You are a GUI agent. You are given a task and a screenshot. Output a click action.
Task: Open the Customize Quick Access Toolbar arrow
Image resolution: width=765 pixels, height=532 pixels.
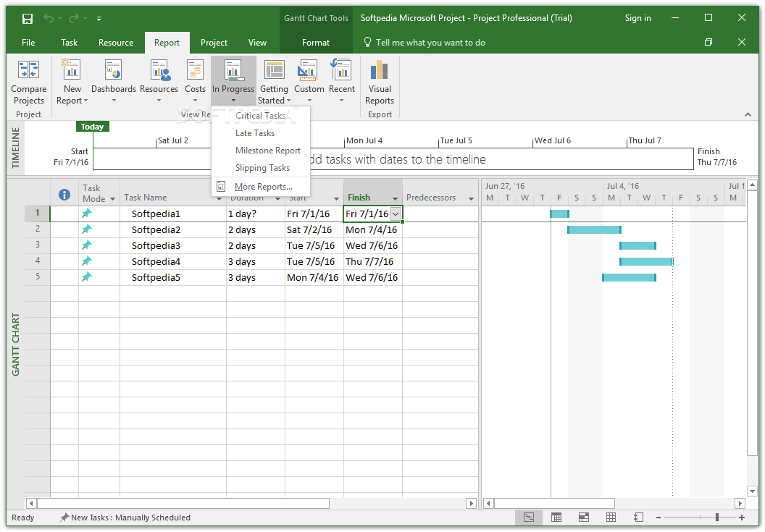[x=99, y=19]
